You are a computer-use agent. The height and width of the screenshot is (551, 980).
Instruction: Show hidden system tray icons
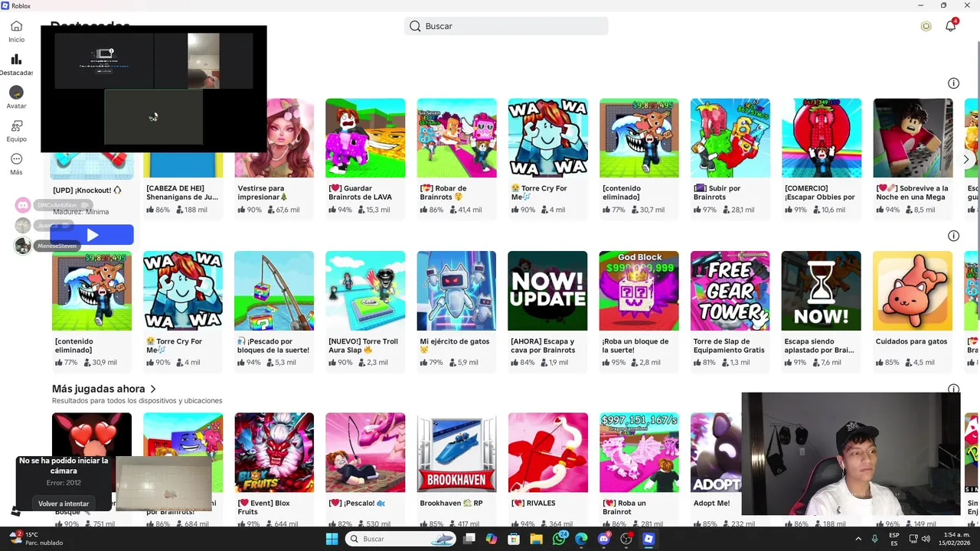(x=858, y=539)
